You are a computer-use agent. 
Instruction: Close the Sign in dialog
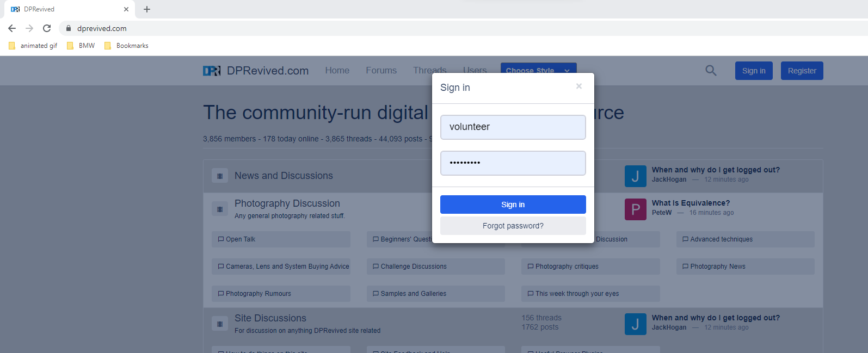click(x=579, y=86)
